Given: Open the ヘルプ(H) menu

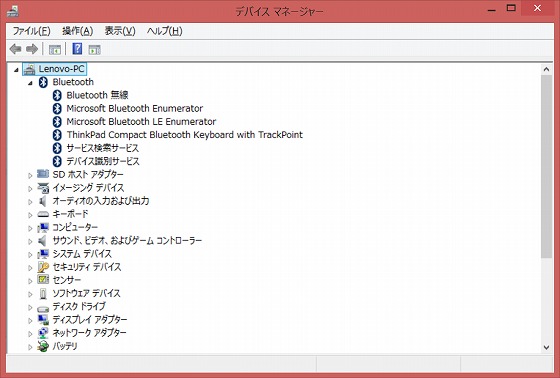Looking at the screenshot, I should (x=165, y=31).
